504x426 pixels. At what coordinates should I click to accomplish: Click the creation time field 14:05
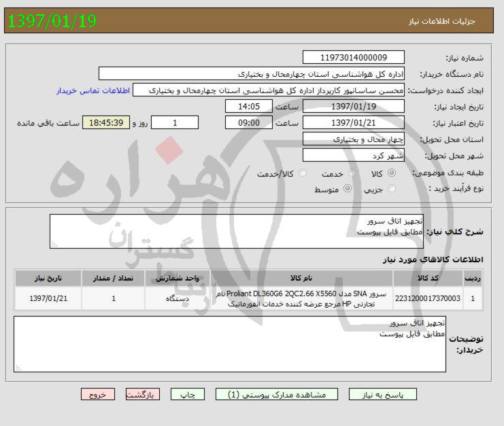pyautogui.click(x=249, y=106)
